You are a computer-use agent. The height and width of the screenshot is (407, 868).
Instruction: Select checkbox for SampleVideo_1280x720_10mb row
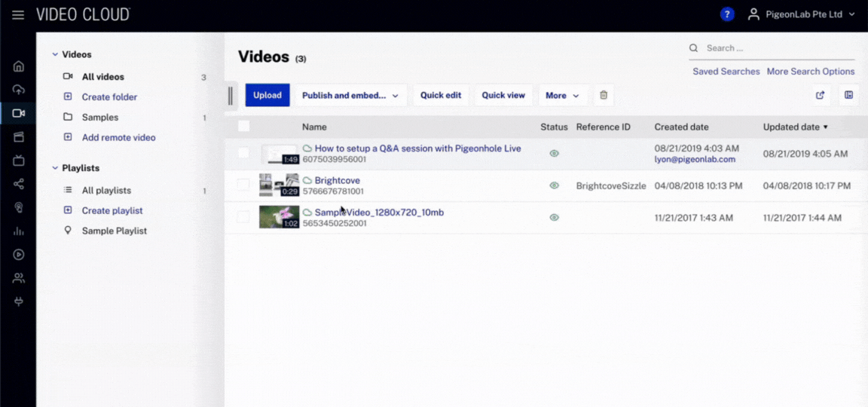click(x=243, y=217)
